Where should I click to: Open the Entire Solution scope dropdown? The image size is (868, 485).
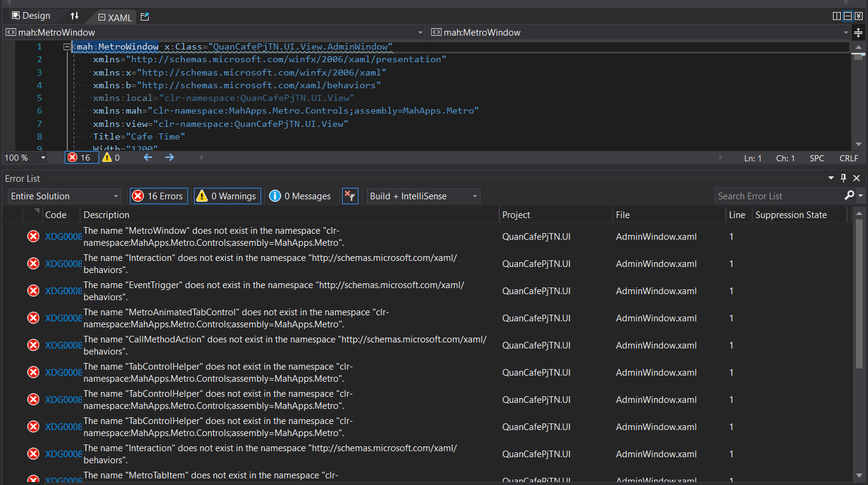coord(63,196)
